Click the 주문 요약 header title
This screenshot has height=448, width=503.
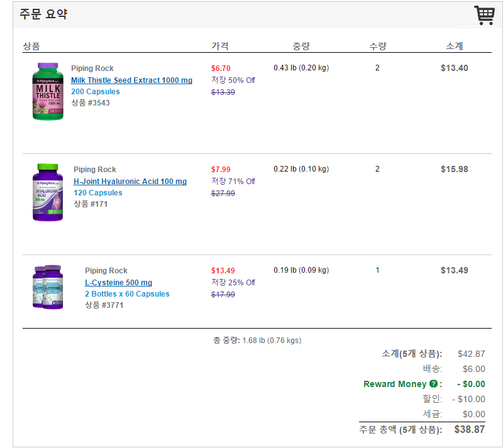[43, 14]
